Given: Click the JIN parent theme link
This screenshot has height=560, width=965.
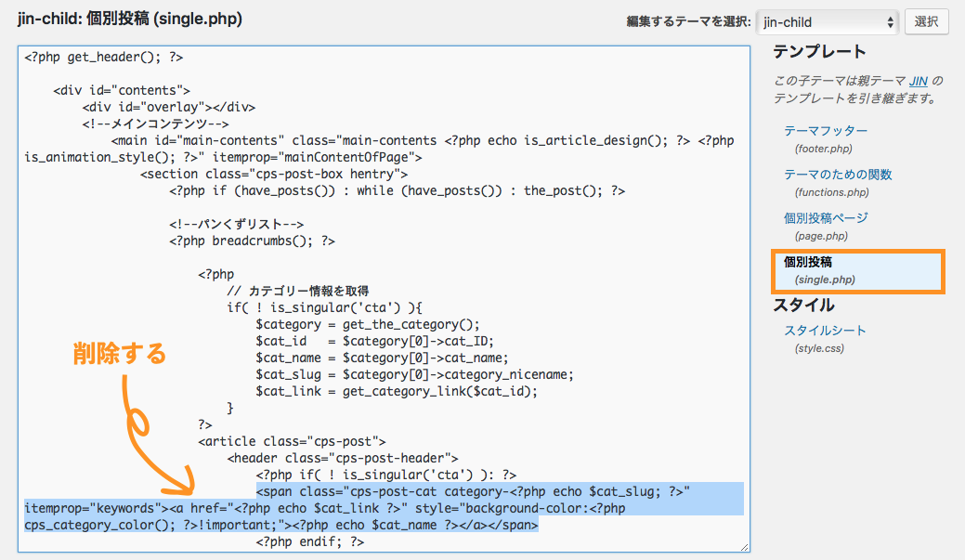Looking at the screenshot, I should click(919, 81).
